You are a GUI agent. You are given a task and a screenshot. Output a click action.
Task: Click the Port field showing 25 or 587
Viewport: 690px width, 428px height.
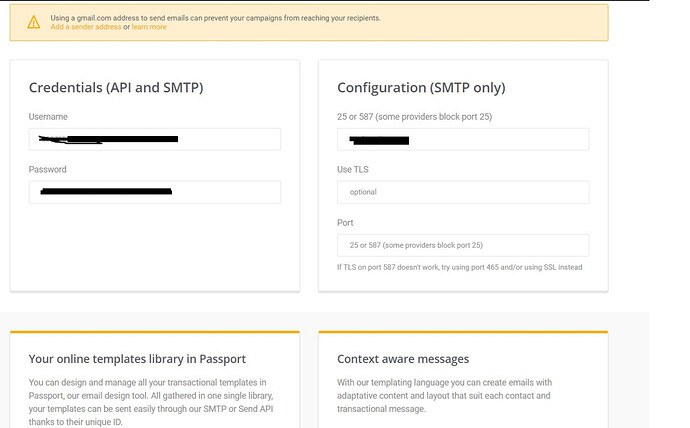[463, 245]
